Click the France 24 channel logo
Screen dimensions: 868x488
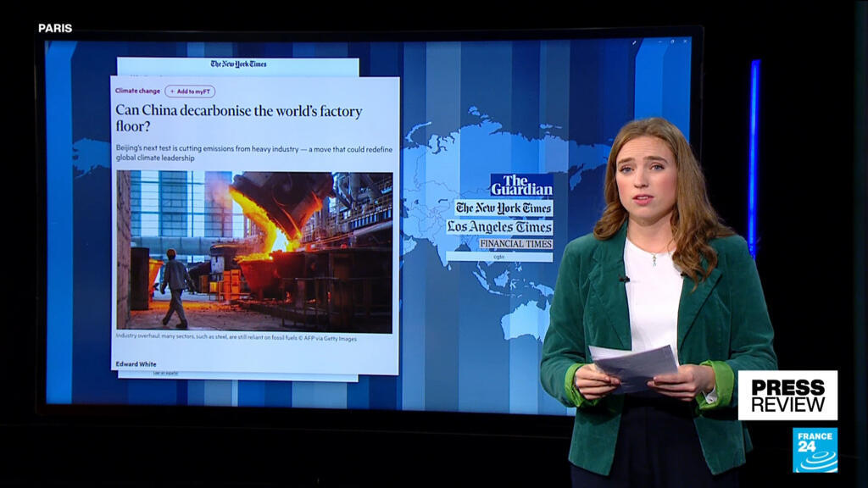(815, 449)
